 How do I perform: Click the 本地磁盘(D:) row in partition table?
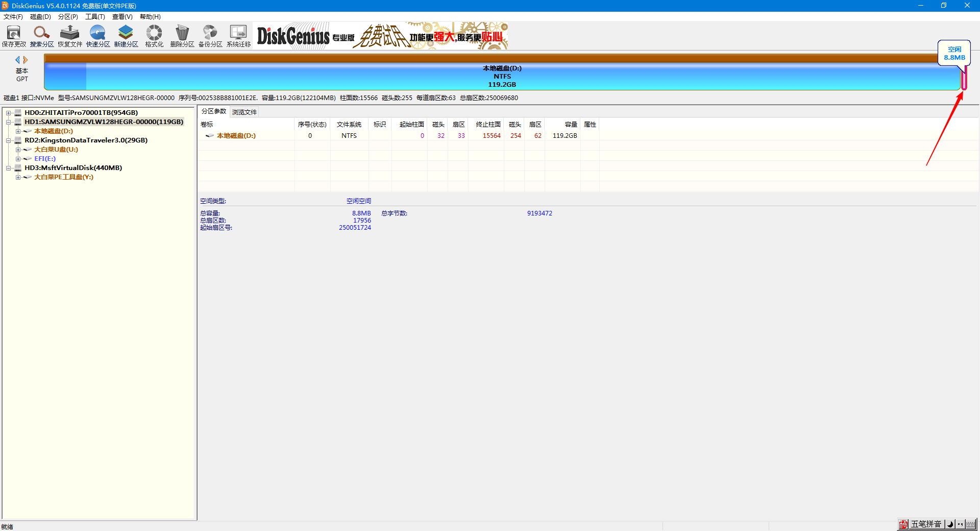tap(398, 136)
